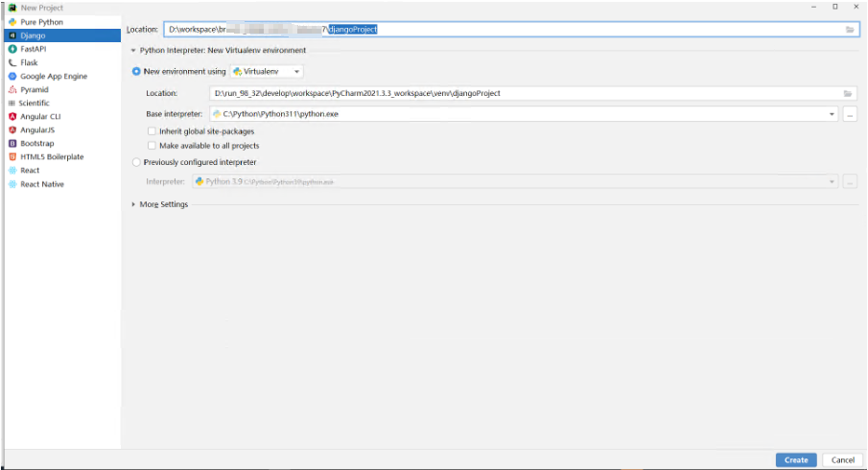This screenshot has width=868, height=470.
Task: Select React list item text
Action: [x=30, y=171]
